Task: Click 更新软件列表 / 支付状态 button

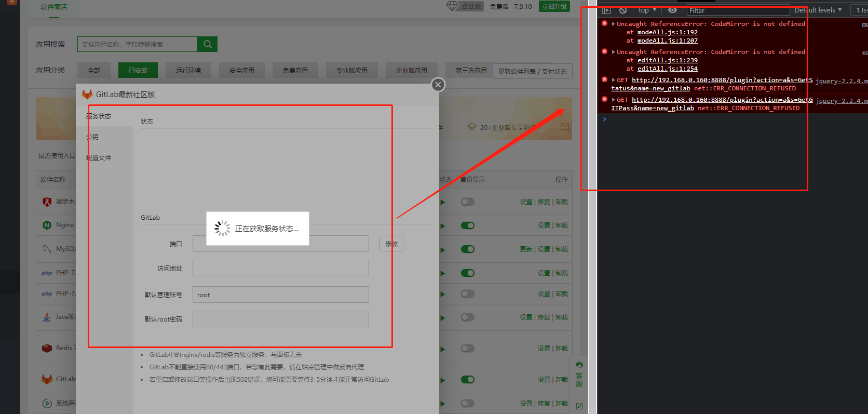Action: (533, 71)
